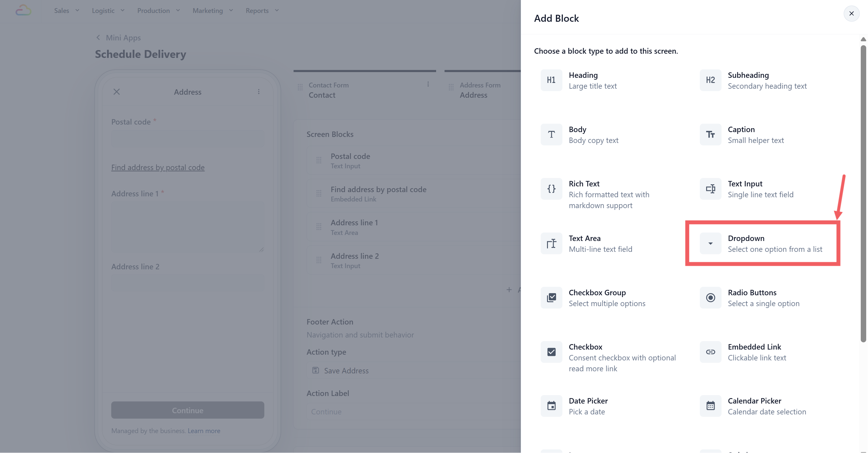The image size is (868, 453).
Task: Click the plus add block button
Action: click(509, 290)
